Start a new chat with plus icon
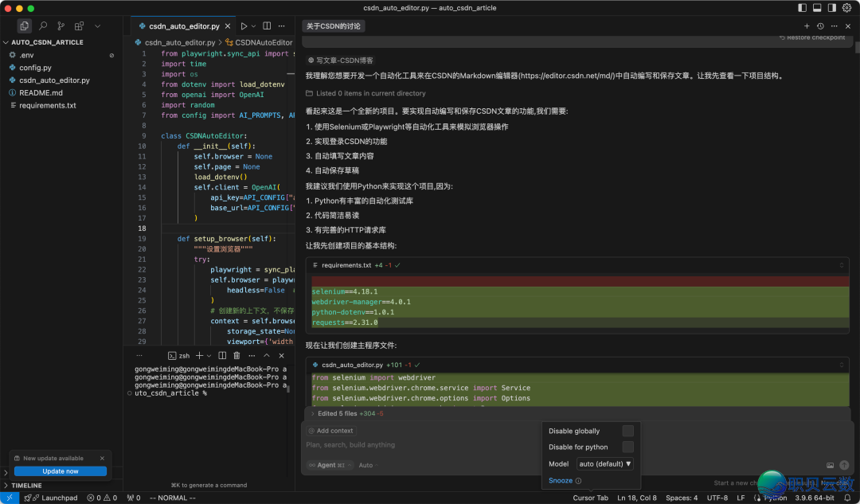Screen dimensions: 860x504 click(807, 26)
